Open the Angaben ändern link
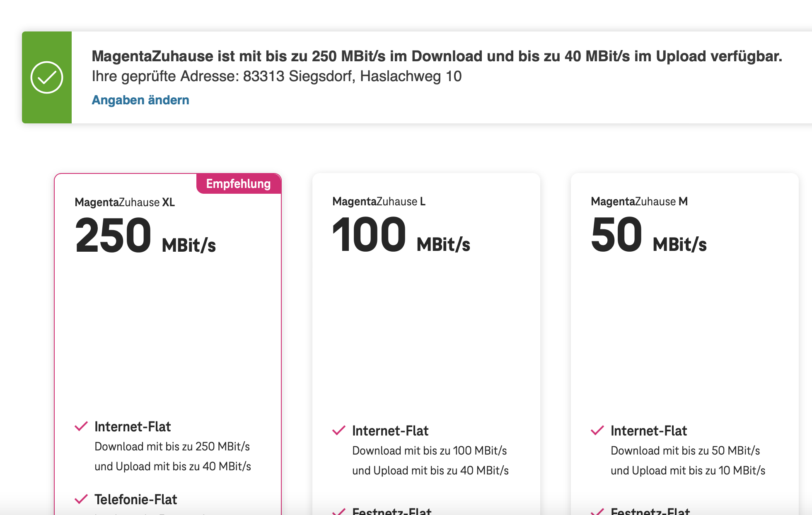 click(x=140, y=100)
